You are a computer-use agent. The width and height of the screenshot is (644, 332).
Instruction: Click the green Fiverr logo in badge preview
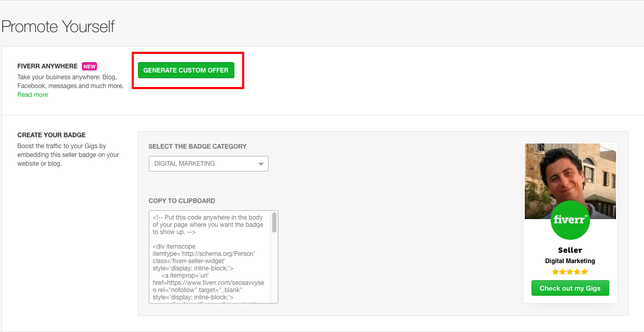coord(570,221)
